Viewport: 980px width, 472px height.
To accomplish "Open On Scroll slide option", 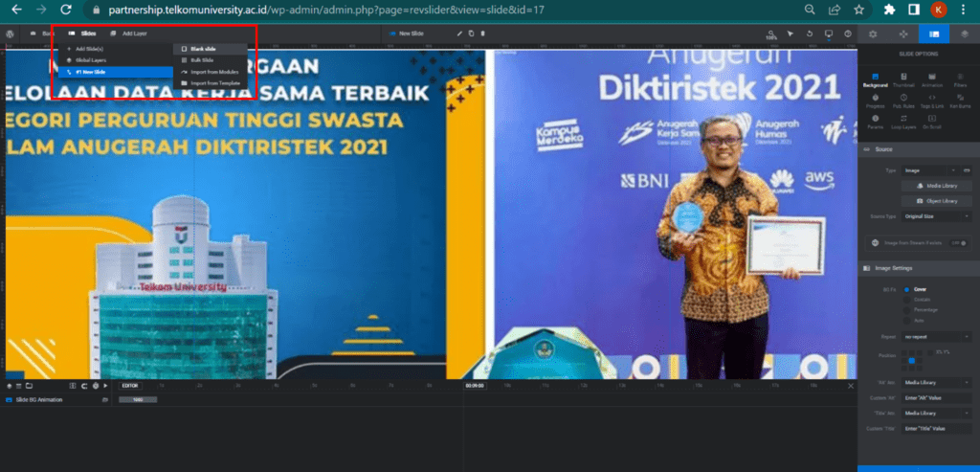I will point(932,122).
